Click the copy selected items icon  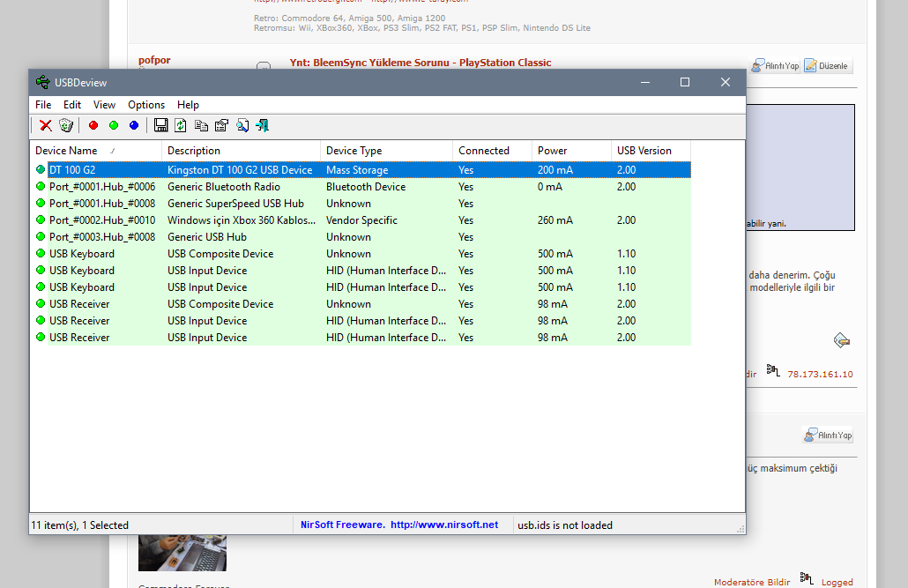(x=201, y=125)
